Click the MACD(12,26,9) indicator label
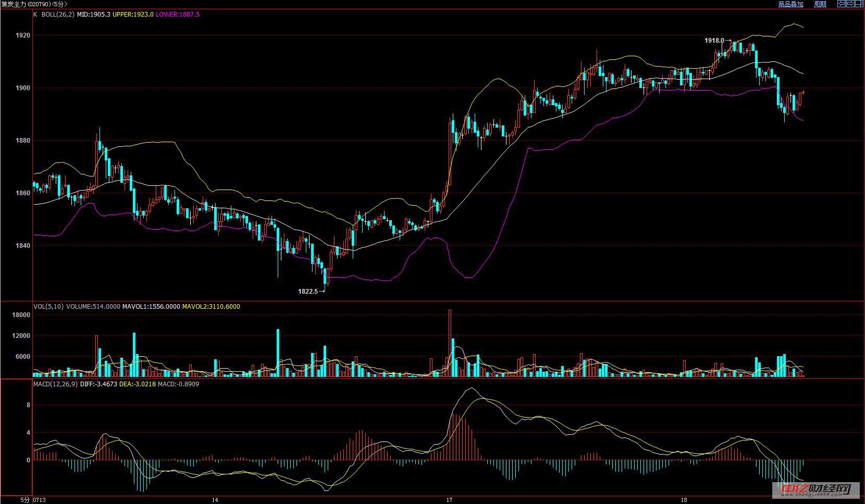The width and height of the screenshot is (865, 504). click(x=55, y=384)
